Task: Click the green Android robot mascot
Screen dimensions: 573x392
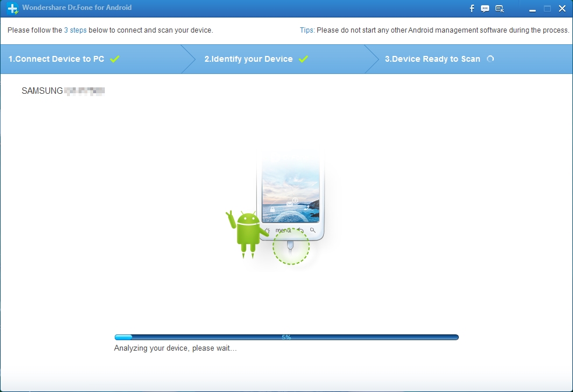Action: tap(249, 232)
